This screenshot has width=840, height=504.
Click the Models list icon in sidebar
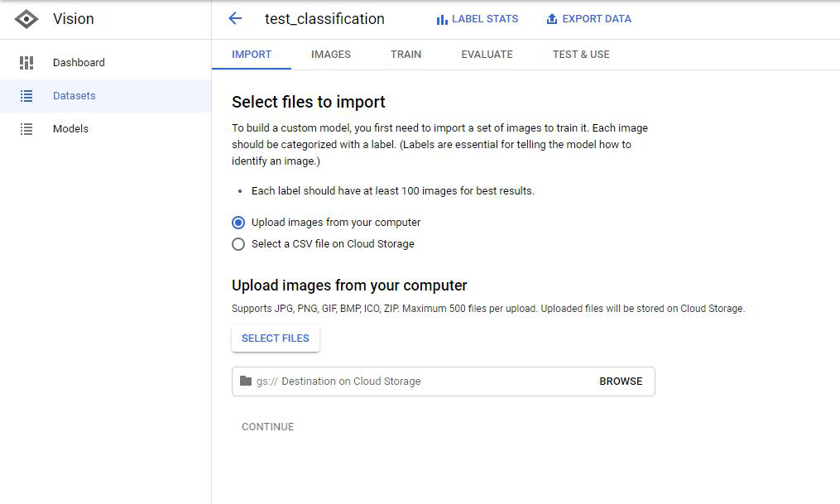pos(26,129)
